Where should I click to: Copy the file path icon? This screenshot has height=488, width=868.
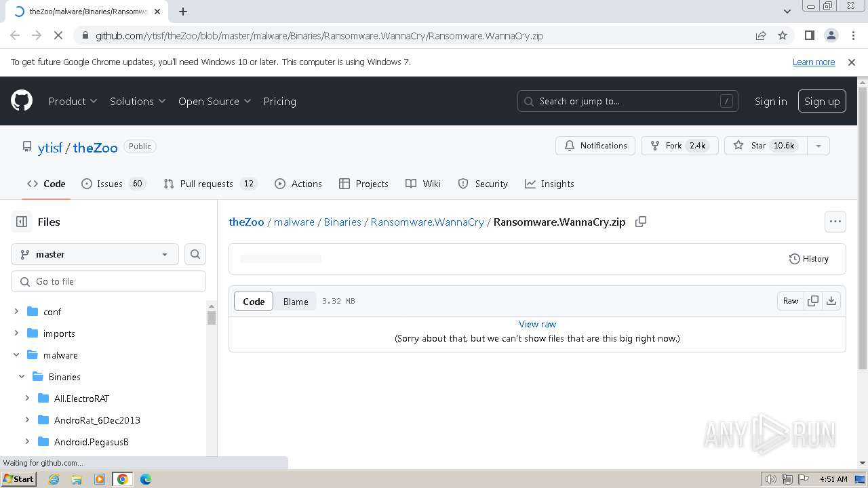[x=640, y=222]
